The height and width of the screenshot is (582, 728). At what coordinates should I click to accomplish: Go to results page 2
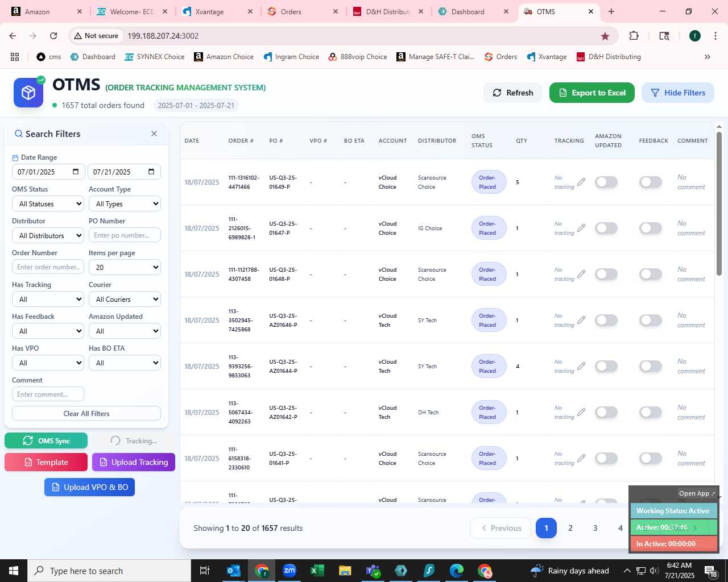click(570, 528)
